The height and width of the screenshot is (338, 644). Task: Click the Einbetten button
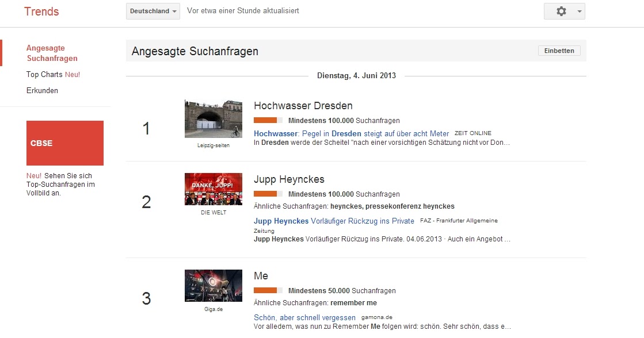(559, 51)
